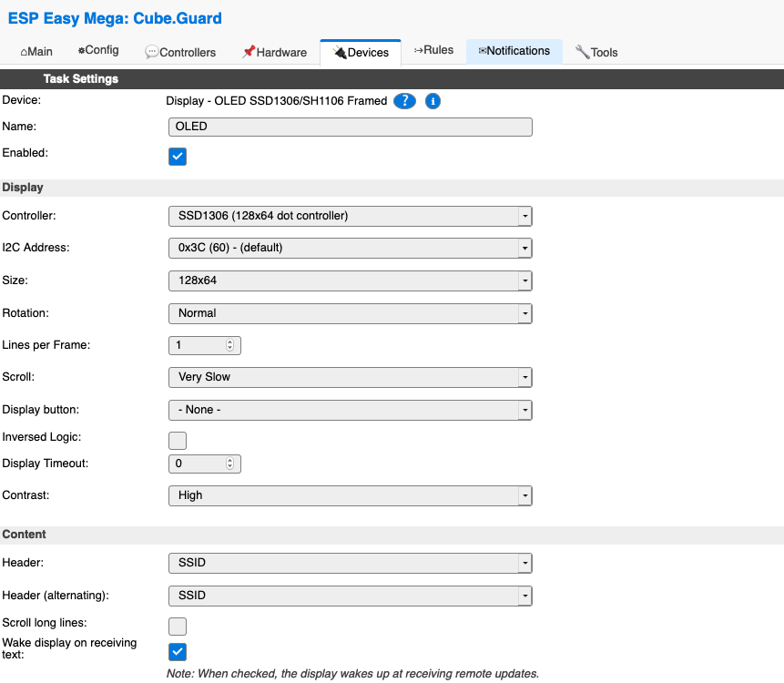Click the ESP Easy Mega: Cube.Guard title
This screenshot has width=784, height=683.
coord(115,18)
